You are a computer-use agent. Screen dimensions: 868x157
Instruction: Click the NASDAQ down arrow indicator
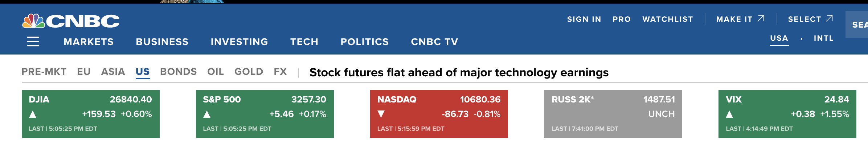click(x=381, y=114)
